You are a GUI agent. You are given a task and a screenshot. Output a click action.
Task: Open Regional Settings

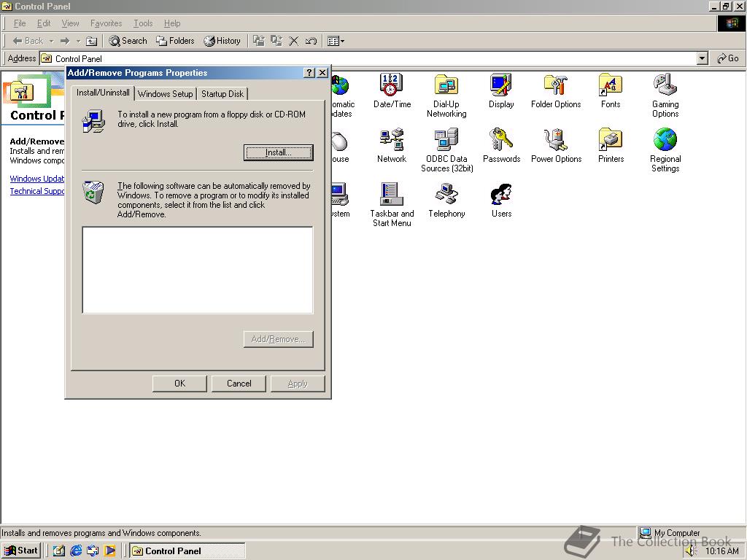pos(665,140)
